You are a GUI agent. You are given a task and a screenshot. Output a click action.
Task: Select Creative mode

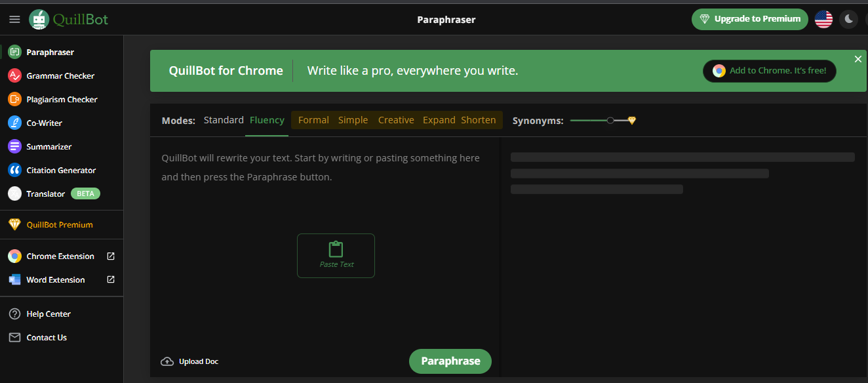coord(396,120)
